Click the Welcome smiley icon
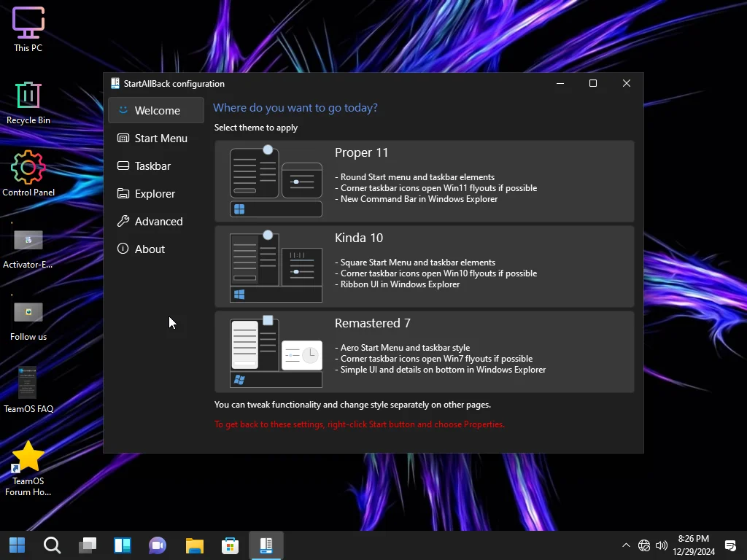 point(123,110)
